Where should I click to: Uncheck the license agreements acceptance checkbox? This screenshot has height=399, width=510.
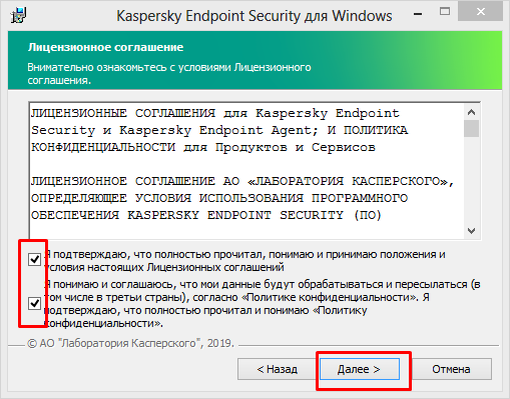pyautogui.click(x=34, y=259)
